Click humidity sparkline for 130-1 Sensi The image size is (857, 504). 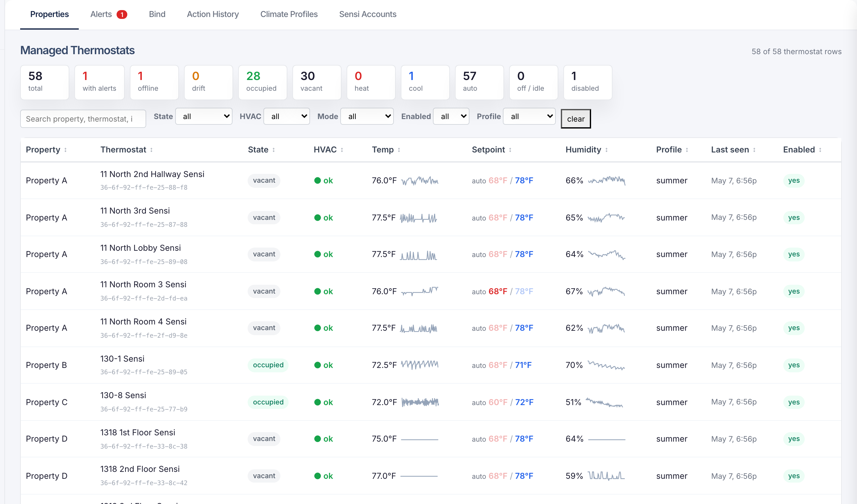pos(606,365)
